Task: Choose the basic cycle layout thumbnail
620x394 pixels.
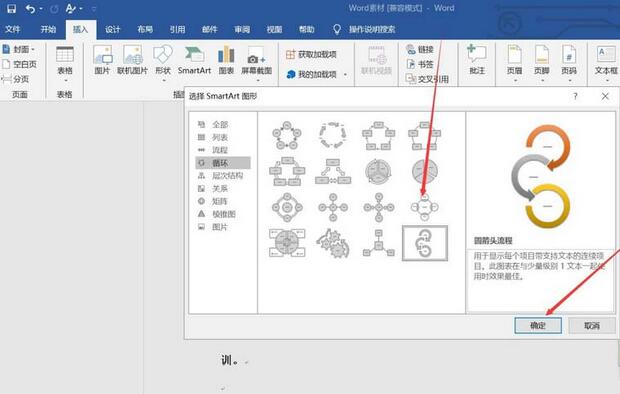Action: (287, 135)
